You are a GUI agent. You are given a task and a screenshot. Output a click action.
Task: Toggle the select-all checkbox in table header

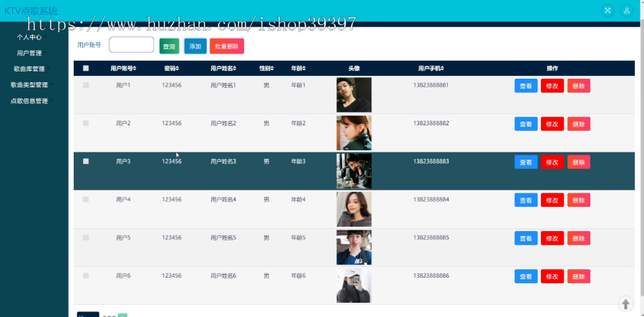pyautogui.click(x=86, y=68)
